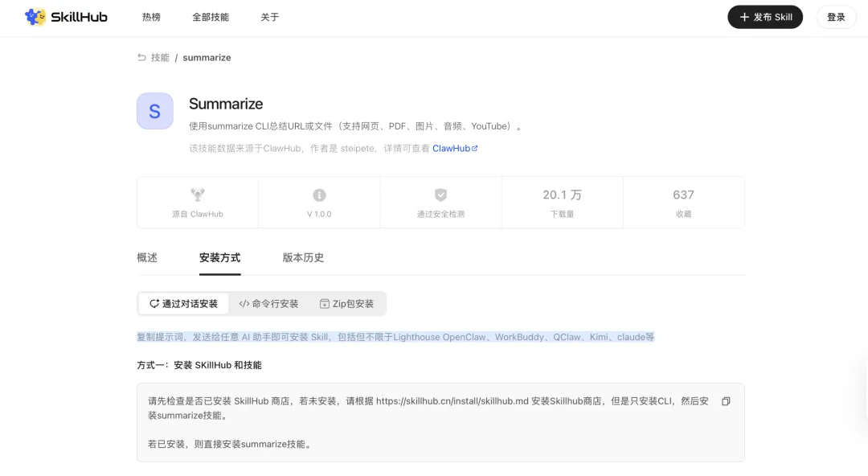Open the ClawHub external link
Image resolution: width=868 pixels, height=476 pixels.
click(454, 149)
